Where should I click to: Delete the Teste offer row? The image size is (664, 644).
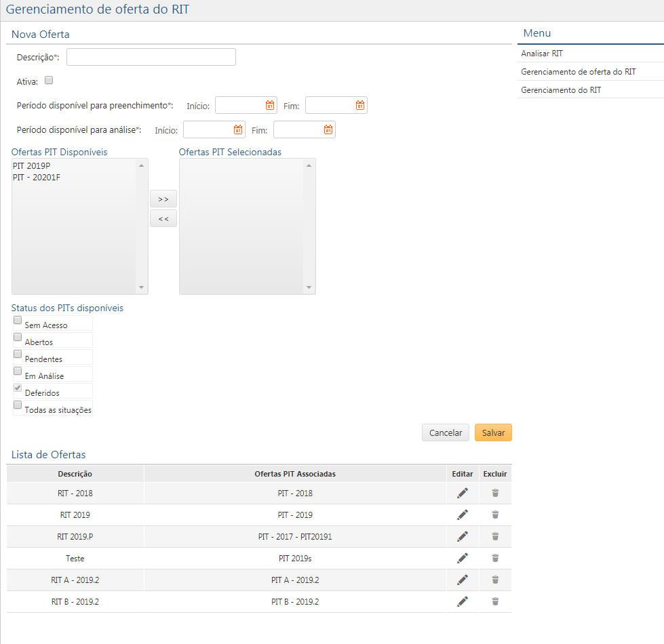[x=495, y=559]
